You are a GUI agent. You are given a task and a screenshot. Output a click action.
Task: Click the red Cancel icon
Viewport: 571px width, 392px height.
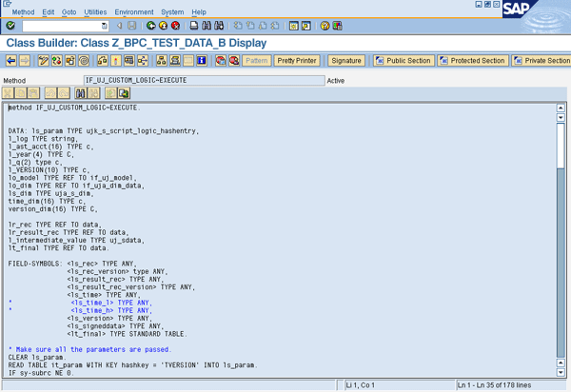tap(175, 26)
